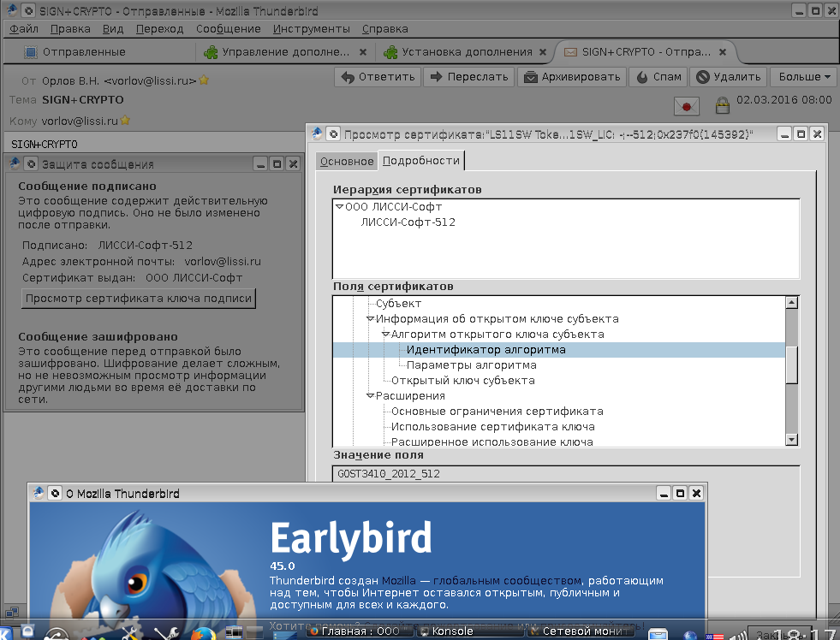Select Открытый ключ субъекта field

[463, 381]
